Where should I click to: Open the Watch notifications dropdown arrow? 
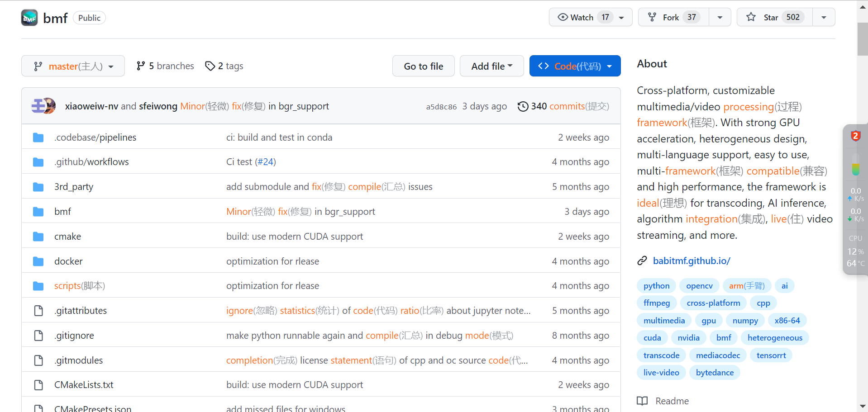coord(621,18)
